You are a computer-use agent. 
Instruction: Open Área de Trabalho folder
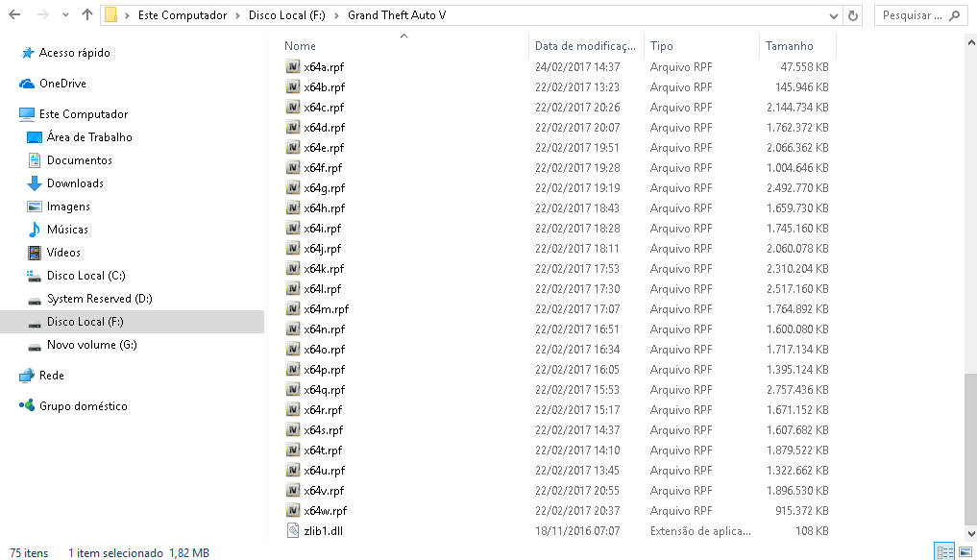[89, 137]
